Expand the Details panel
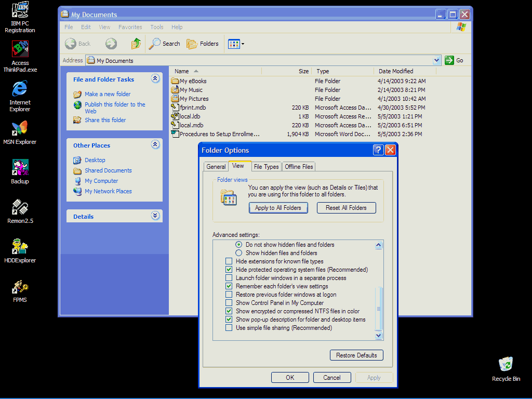 click(155, 216)
